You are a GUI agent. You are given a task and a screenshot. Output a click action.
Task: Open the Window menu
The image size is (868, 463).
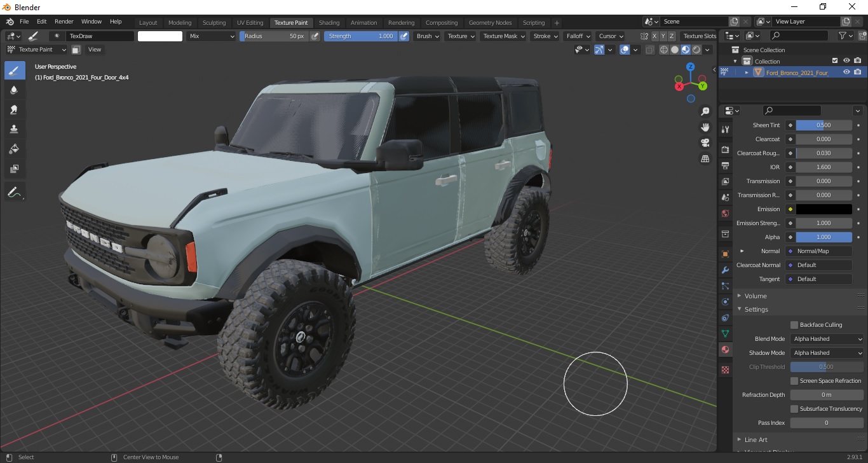[x=91, y=22]
